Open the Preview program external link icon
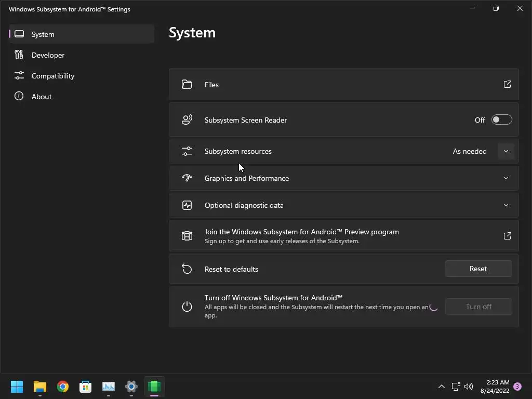Screen dimensions: 532x399 pyautogui.click(x=507, y=236)
